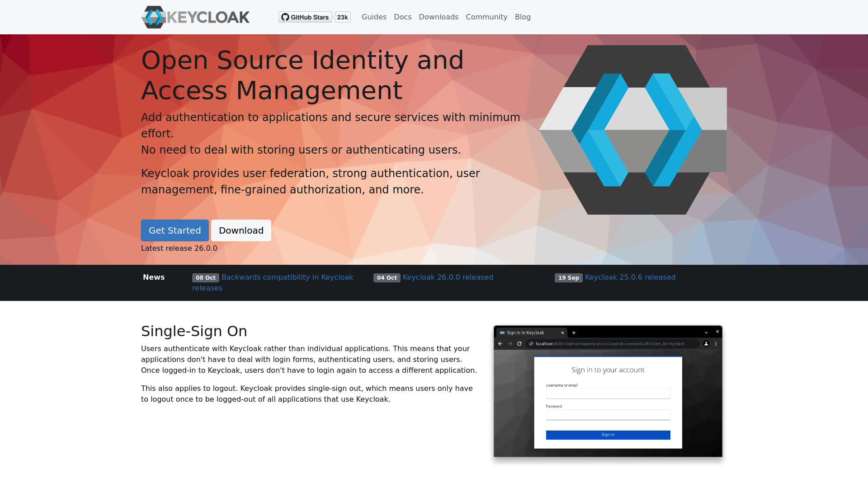Open the Community menu item

pos(486,17)
